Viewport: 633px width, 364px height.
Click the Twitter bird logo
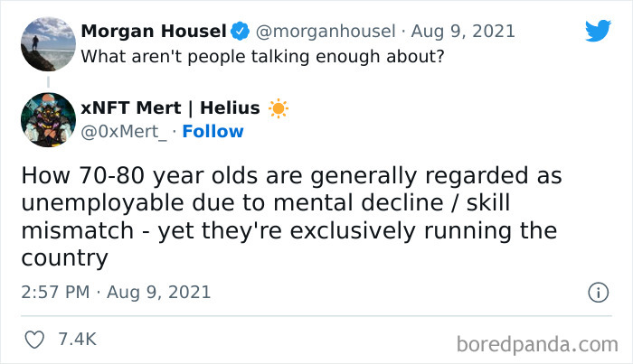tap(598, 30)
